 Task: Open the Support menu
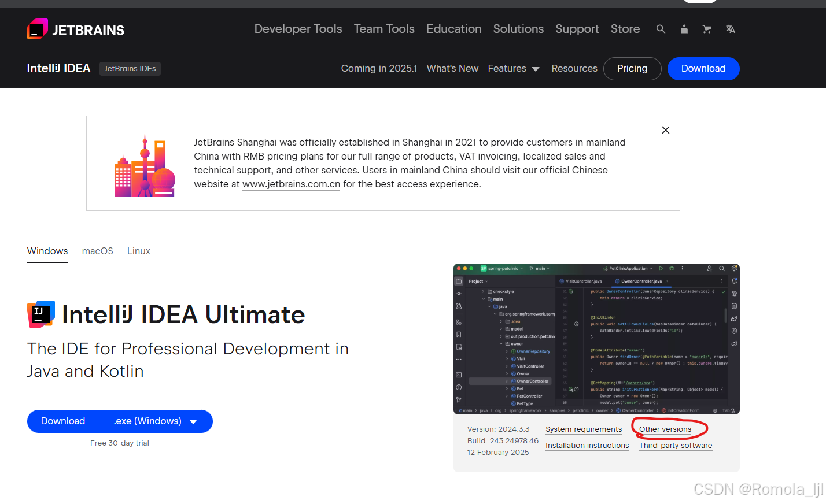577,29
